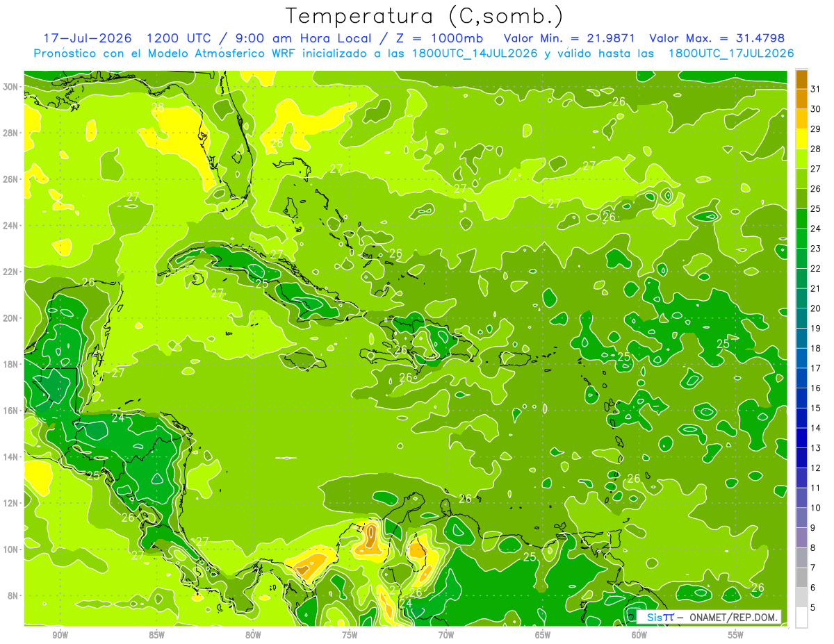Viewport: 834px width, 644px height.
Task: Click legend value 18 on the color bar
Action: (x=815, y=348)
